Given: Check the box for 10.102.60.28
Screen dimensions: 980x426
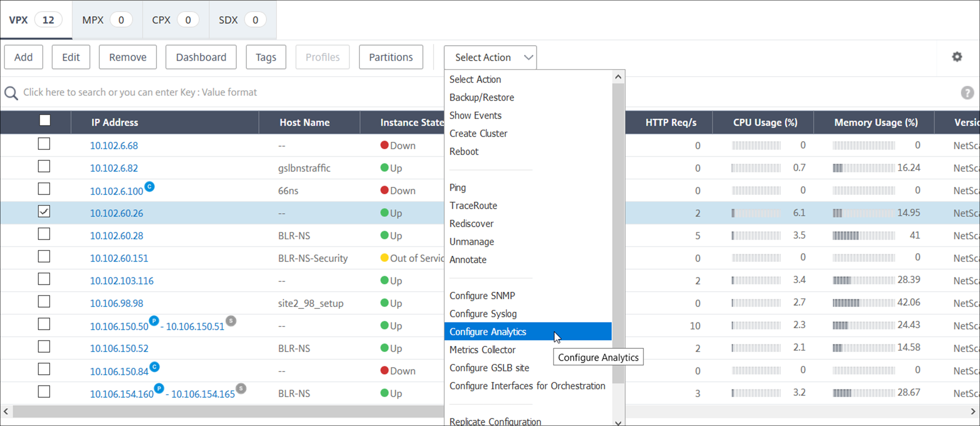Looking at the screenshot, I should (x=44, y=234).
